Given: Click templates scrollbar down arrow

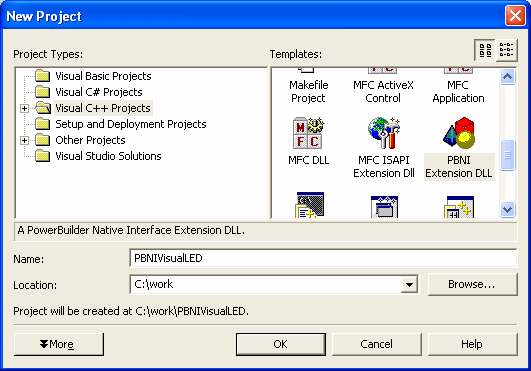Looking at the screenshot, I should pyautogui.click(x=507, y=210).
